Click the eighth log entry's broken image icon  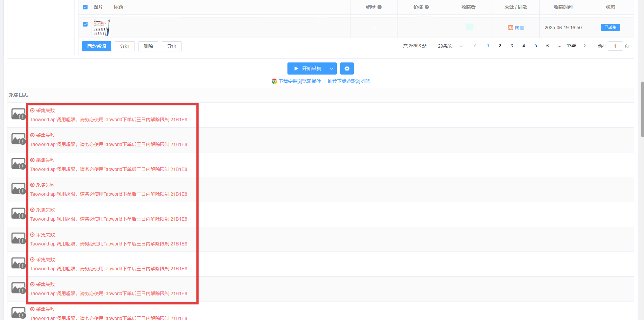[18, 288]
